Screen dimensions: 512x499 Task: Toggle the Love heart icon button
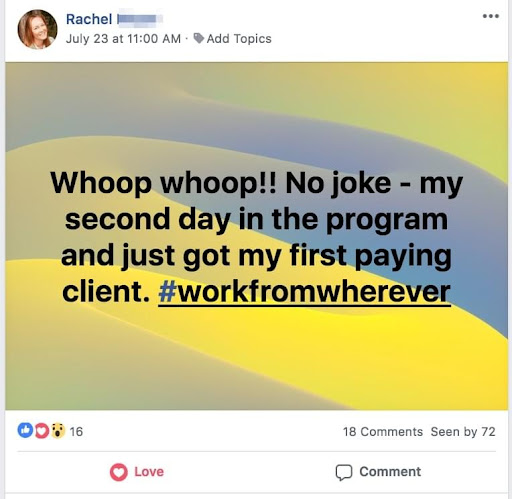click(119, 472)
